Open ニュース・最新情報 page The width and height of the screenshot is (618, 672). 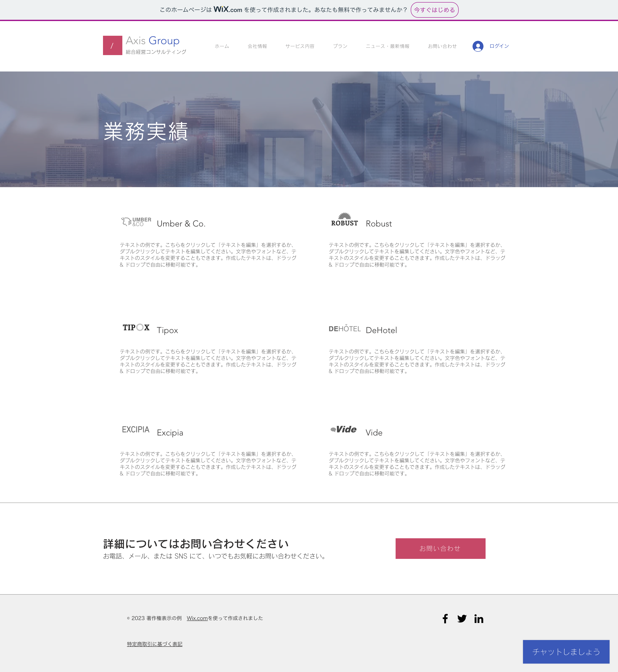pyautogui.click(x=387, y=46)
